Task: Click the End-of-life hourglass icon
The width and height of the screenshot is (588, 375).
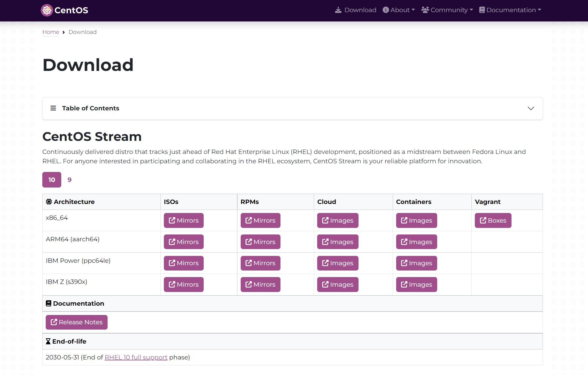Action: [48, 341]
